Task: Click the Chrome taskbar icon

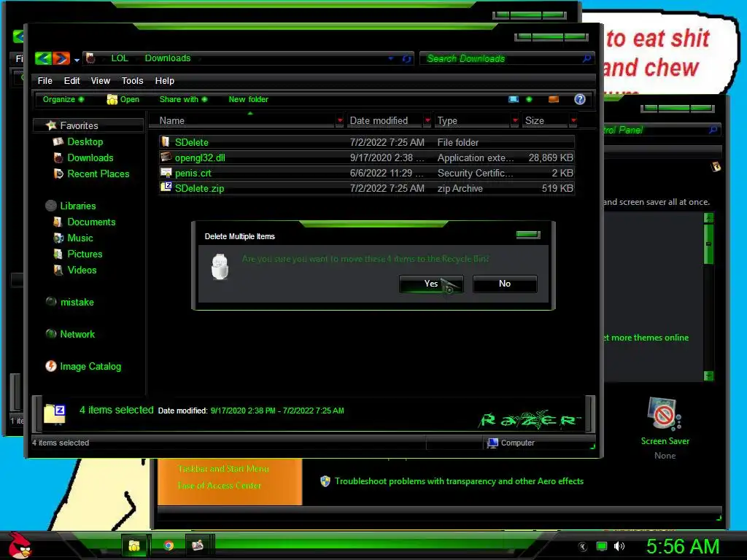Action: [169, 545]
